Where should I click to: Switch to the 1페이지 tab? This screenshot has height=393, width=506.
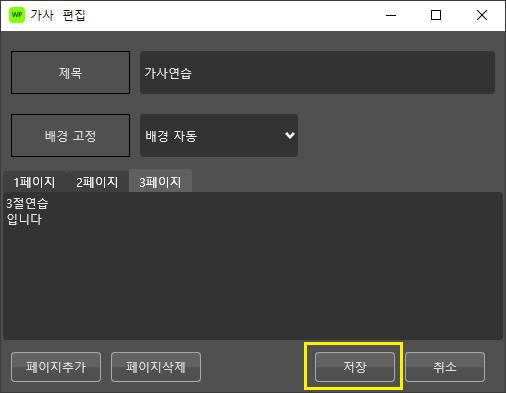coord(34,182)
